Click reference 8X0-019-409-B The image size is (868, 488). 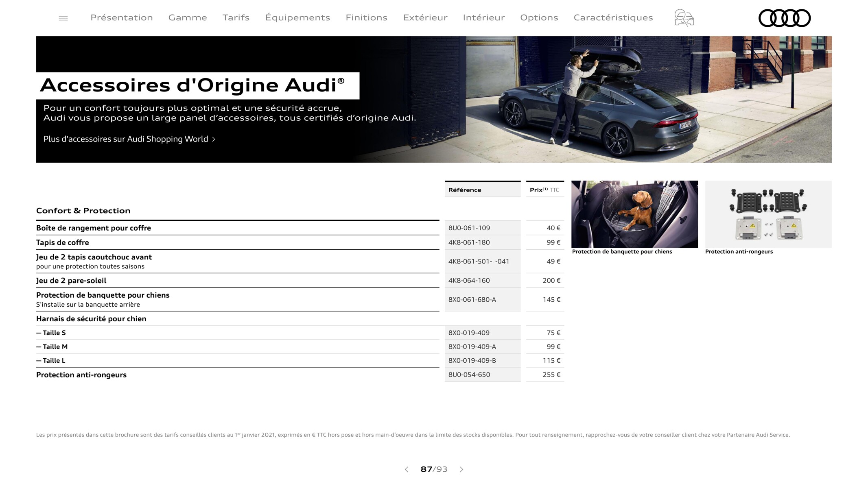point(472,360)
